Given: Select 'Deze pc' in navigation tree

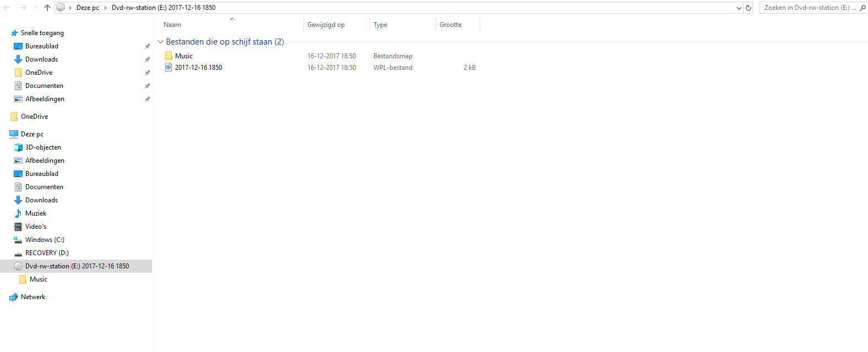Looking at the screenshot, I should (x=32, y=134).
